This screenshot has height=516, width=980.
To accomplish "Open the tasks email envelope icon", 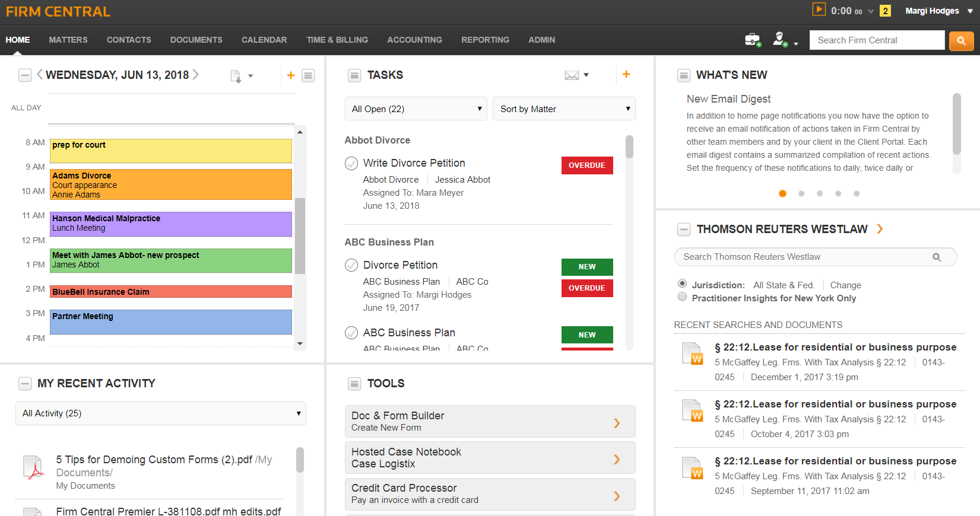I will coord(572,75).
